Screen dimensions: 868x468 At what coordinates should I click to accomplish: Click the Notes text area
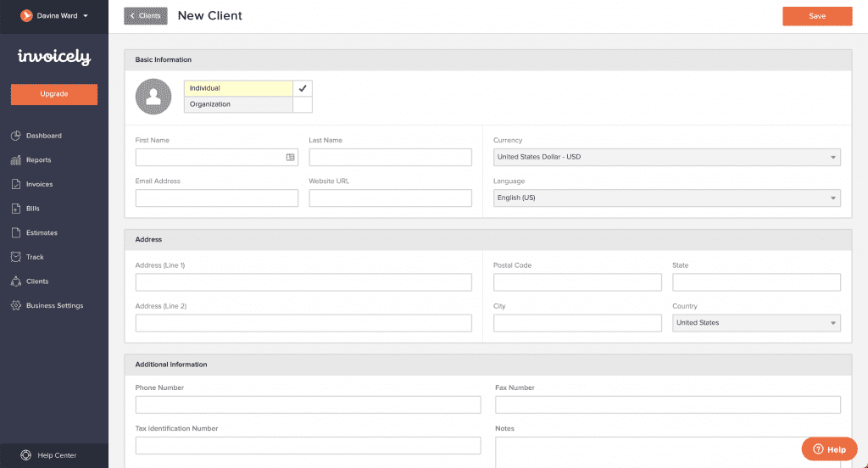click(668, 453)
